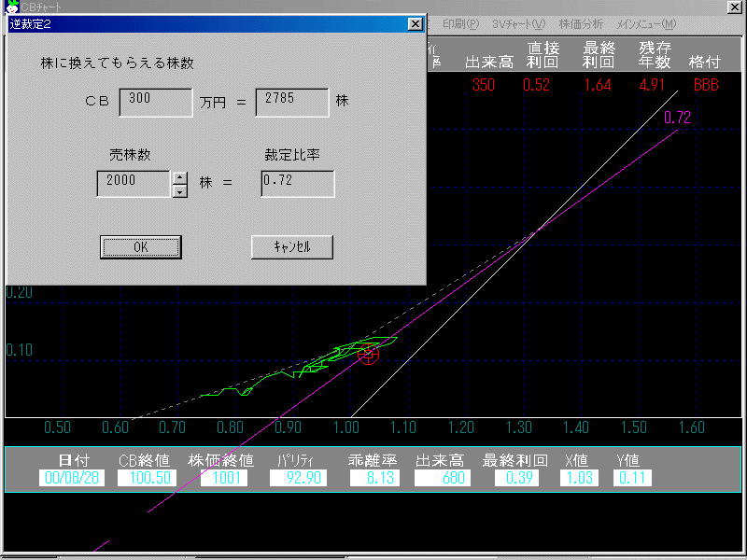Click the 0.50 x-axis label
The width and height of the screenshot is (747, 560).
[x=57, y=427]
